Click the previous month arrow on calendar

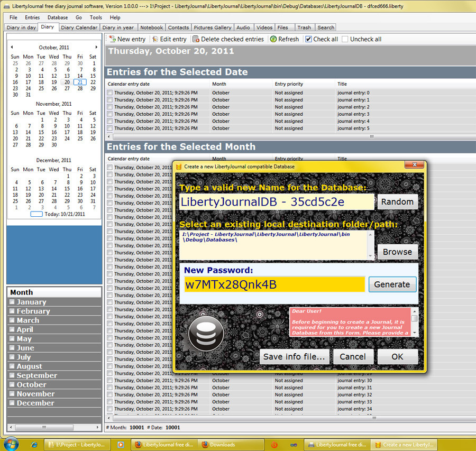[x=12, y=47]
